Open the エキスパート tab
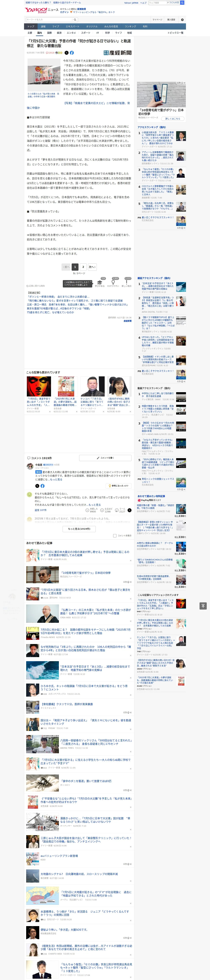The width and height of the screenshot is (210, 980). (72, 27)
